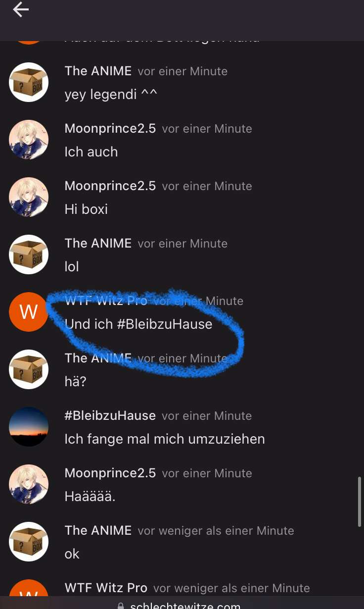Open Moonprince2.5 avatar beside 'Haääää.'

29,484
